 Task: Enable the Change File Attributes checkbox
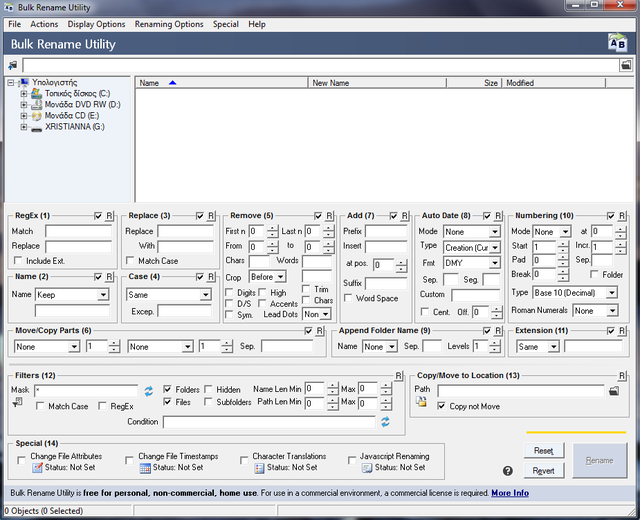22,460
